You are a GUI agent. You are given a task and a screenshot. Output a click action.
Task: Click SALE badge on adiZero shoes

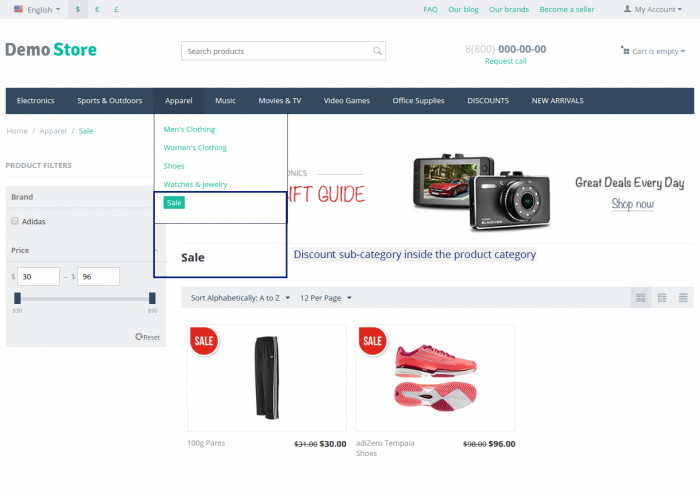click(373, 341)
